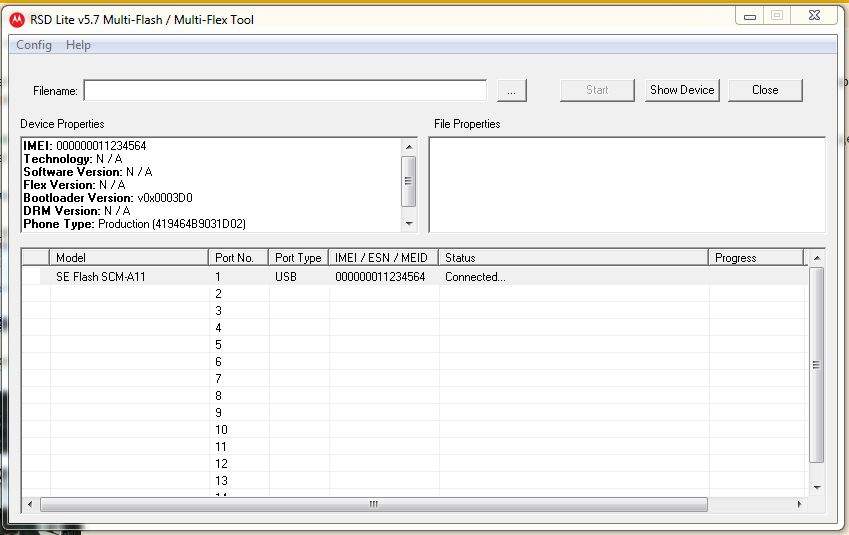Minimize the RSD Lite window
Image resolution: width=849 pixels, height=535 pixels.
[x=750, y=16]
